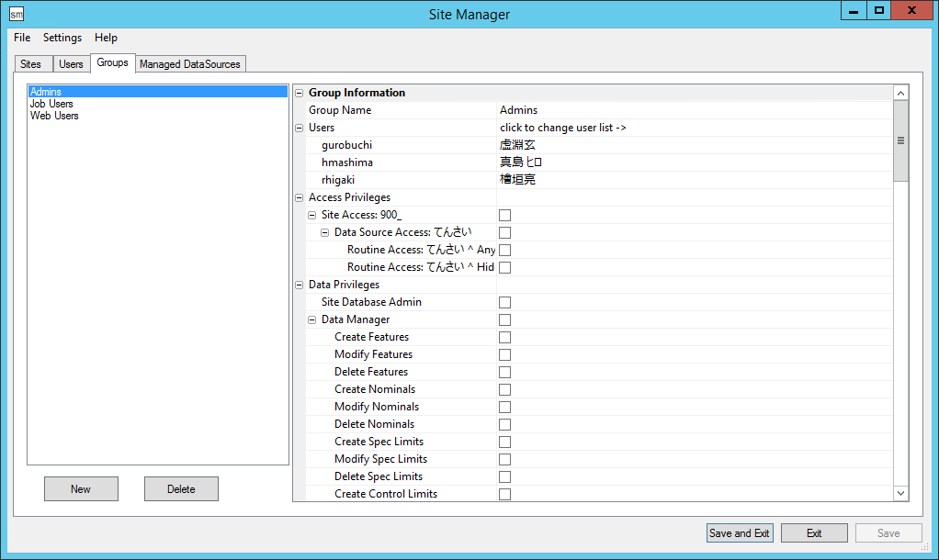Open the Settings menu
This screenshot has width=939, height=560.
coord(62,38)
